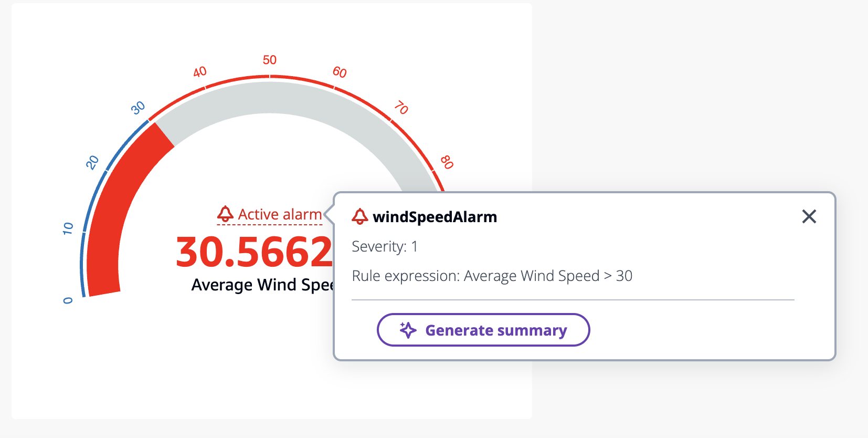This screenshot has width=868, height=438.
Task: Open the Active alarm link
Action: 279,214
